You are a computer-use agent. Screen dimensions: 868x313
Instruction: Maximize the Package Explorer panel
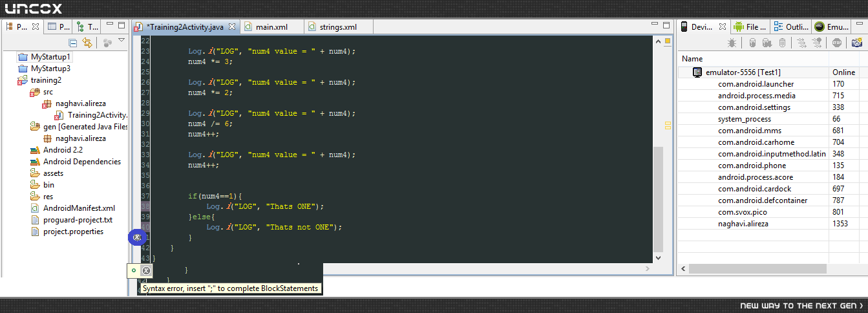(122, 25)
